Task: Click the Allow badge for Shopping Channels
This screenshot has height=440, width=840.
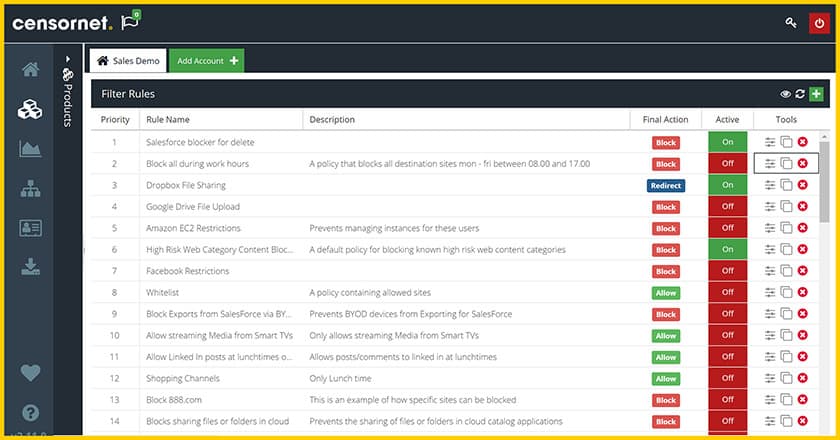Action: (x=666, y=378)
